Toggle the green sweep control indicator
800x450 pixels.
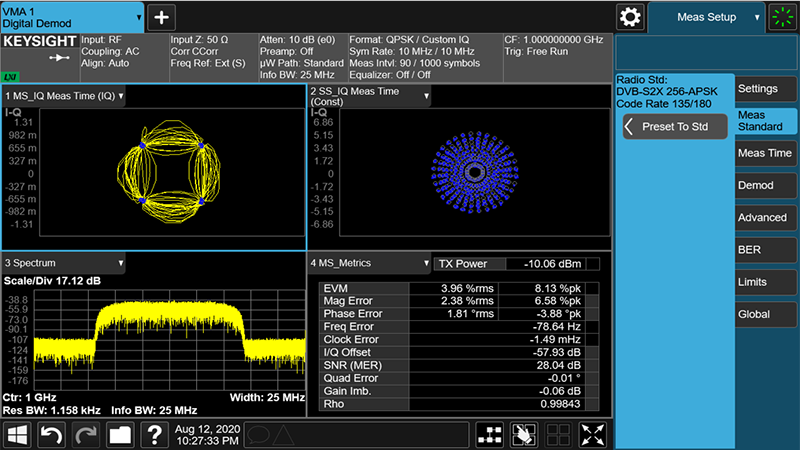pyautogui.click(x=782, y=17)
